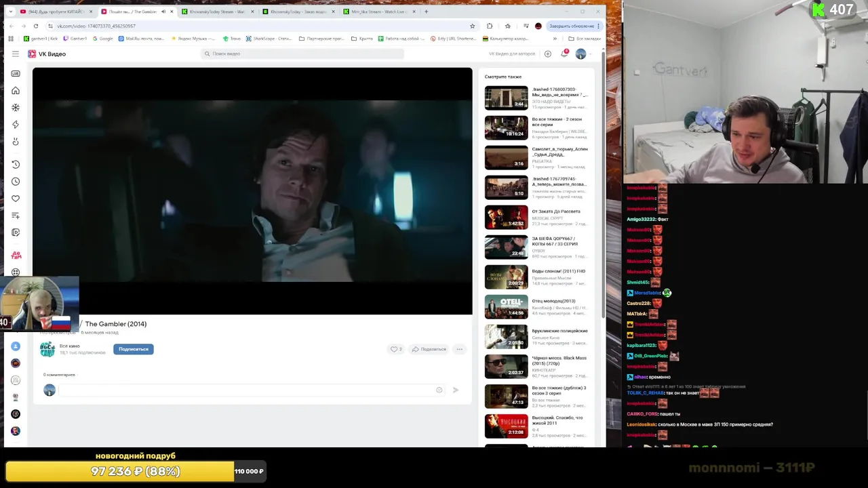
Task: Open the Все кино channel avatar
Action: [x=47, y=349]
